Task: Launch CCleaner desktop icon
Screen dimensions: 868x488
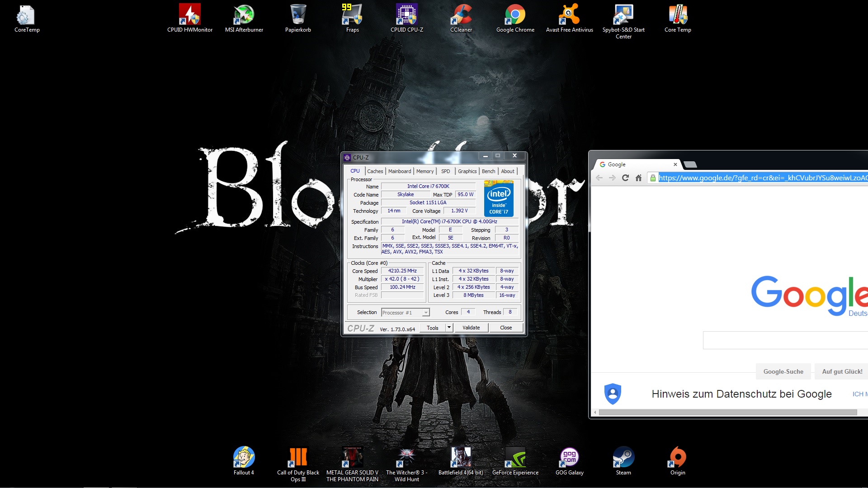Action: coord(461,19)
